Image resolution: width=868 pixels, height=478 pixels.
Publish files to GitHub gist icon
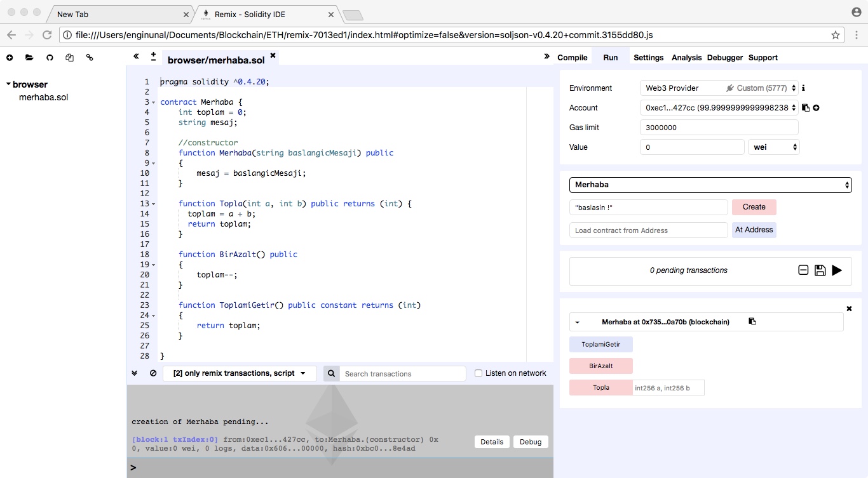pyautogui.click(x=50, y=58)
